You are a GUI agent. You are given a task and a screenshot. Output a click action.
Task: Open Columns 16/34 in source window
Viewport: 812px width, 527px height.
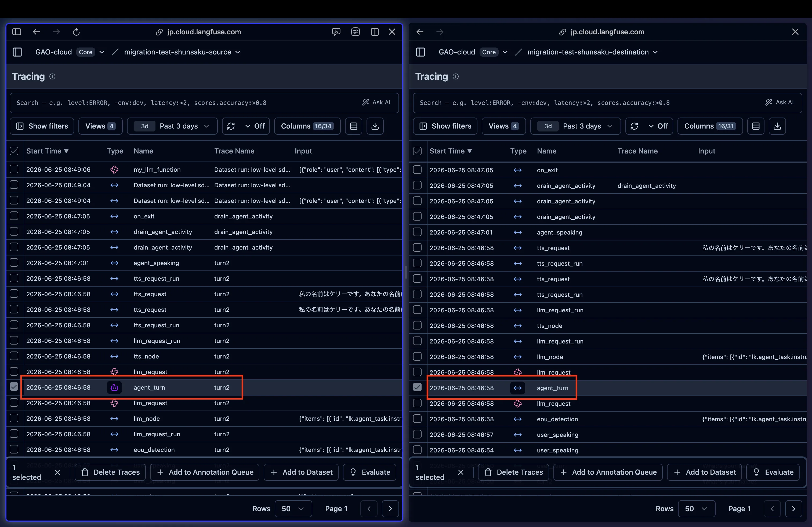(x=307, y=126)
